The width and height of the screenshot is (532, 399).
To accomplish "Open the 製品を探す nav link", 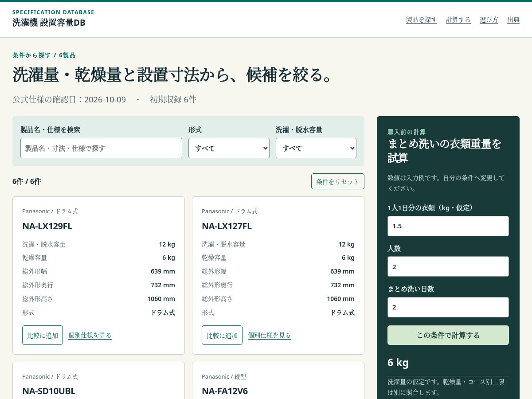I will coord(422,20).
